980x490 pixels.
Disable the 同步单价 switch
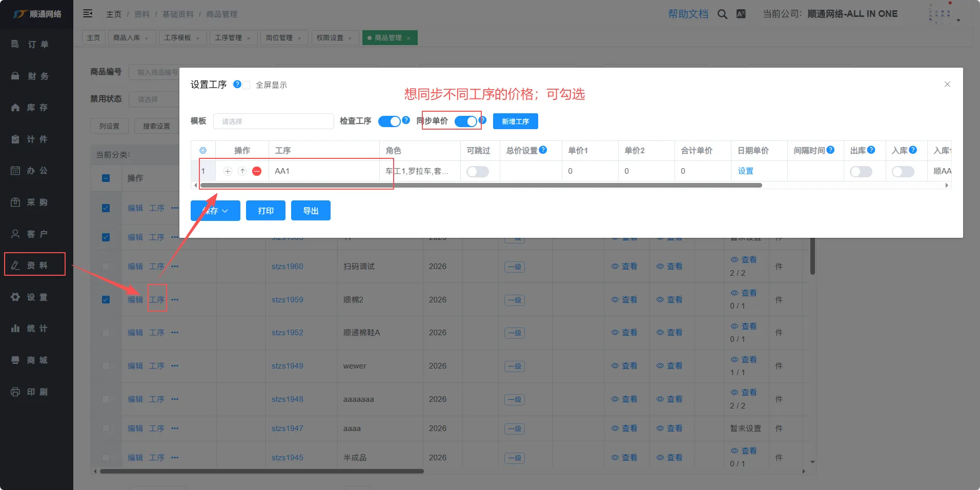point(466,121)
